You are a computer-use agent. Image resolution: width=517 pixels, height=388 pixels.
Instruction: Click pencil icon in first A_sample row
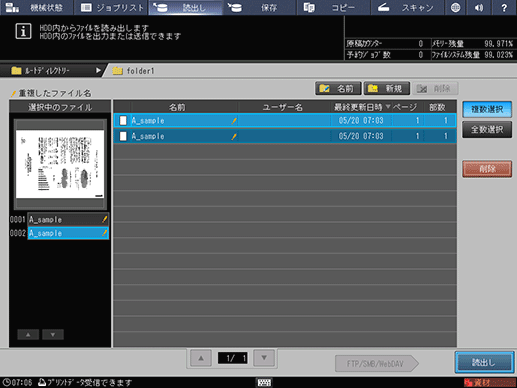click(x=234, y=121)
